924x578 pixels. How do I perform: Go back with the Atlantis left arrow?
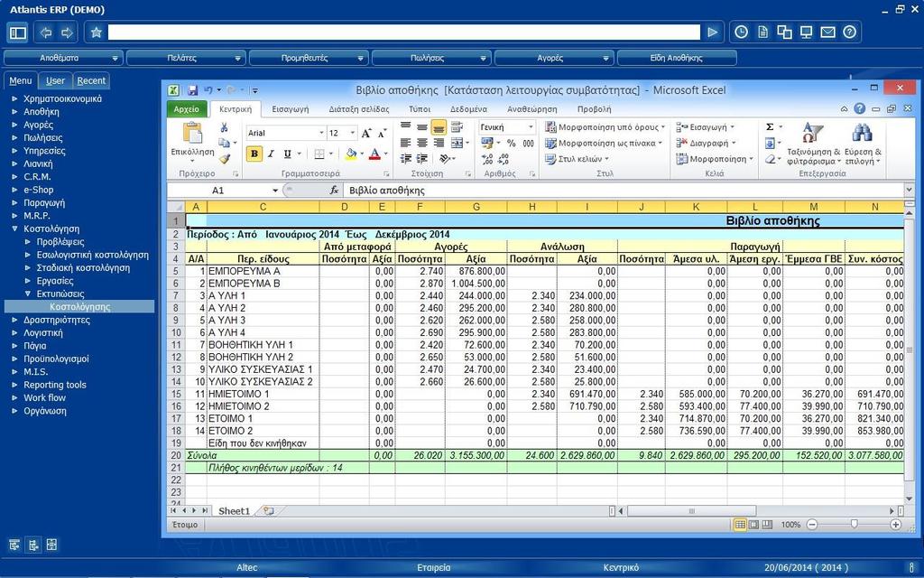click(46, 33)
